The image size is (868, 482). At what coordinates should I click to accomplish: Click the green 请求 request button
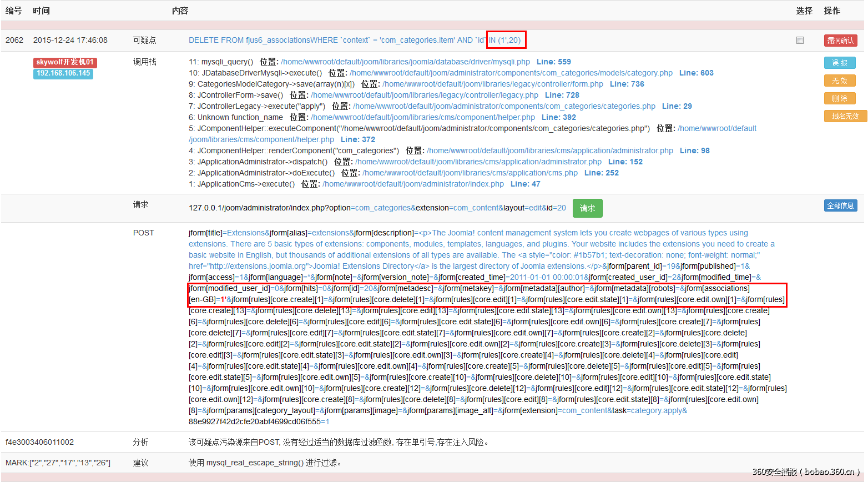tap(587, 208)
